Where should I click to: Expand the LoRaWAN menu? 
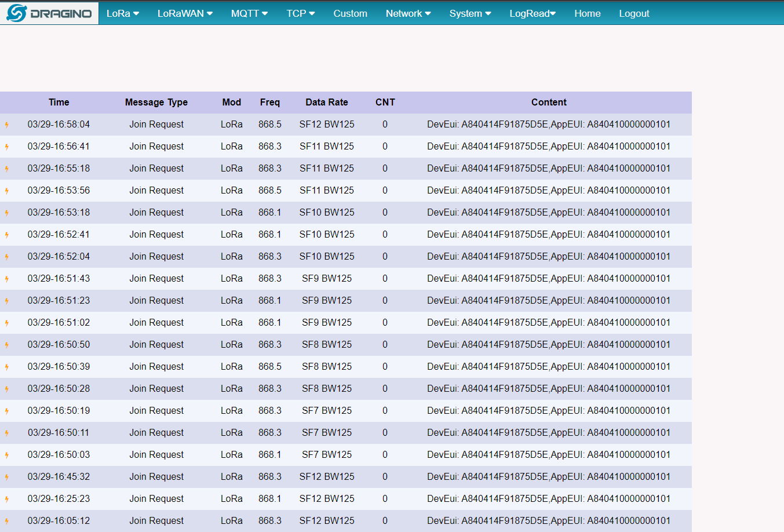(185, 13)
